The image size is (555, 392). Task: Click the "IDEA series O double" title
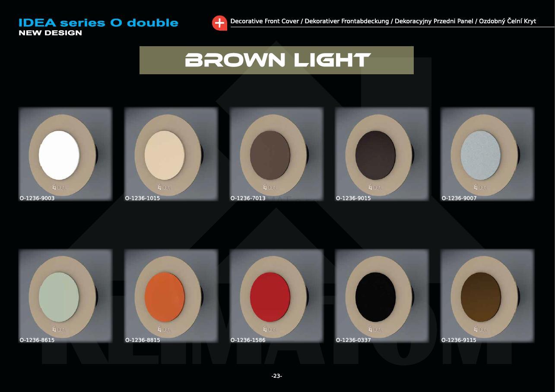tap(98, 23)
